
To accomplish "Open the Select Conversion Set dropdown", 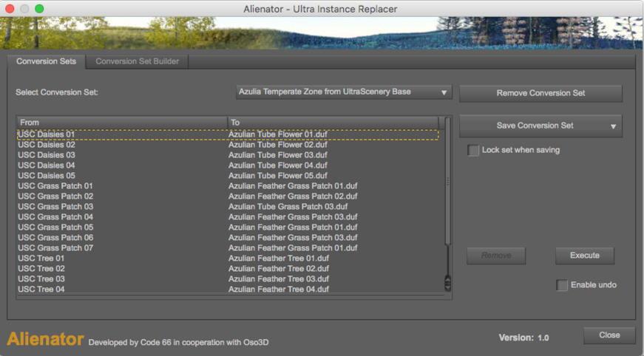I will (x=344, y=92).
